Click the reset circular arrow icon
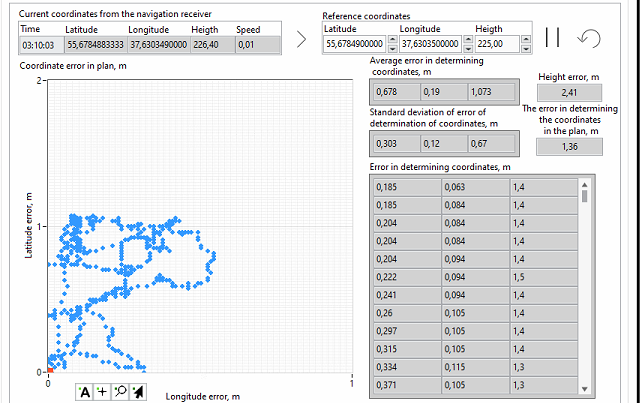Image resolution: width=640 pixels, height=403 pixels. click(x=590, y=39)
